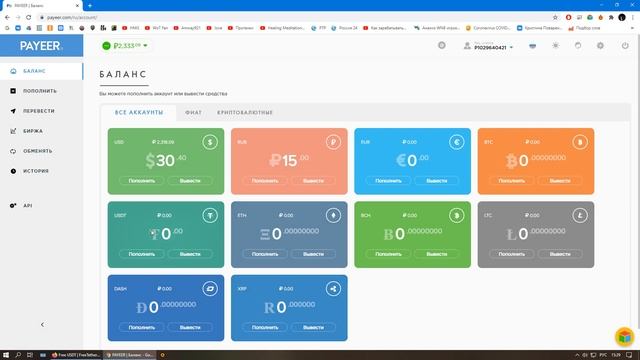640x360 pixels.
Task: Open the browser extensions puzzle icon
Action: (x=611, y=18)
